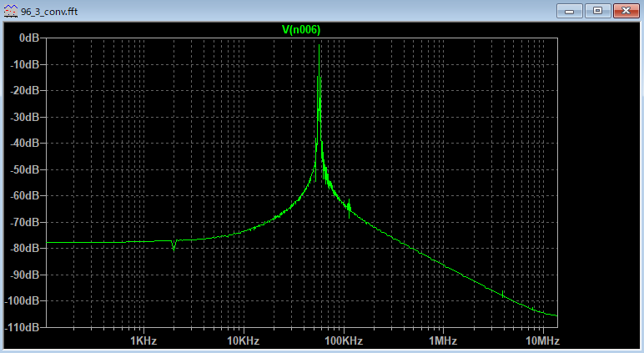The height and width of the screenshot is (353, 644).
Task: Click the -40dB axis label
Action: [x=25, y=143]
